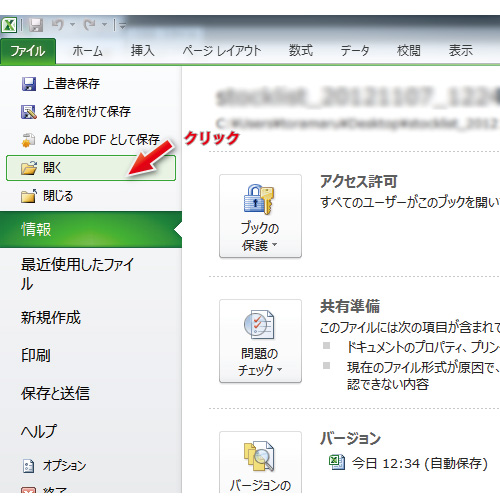Click the undo arrow icon

coord(58,25)
